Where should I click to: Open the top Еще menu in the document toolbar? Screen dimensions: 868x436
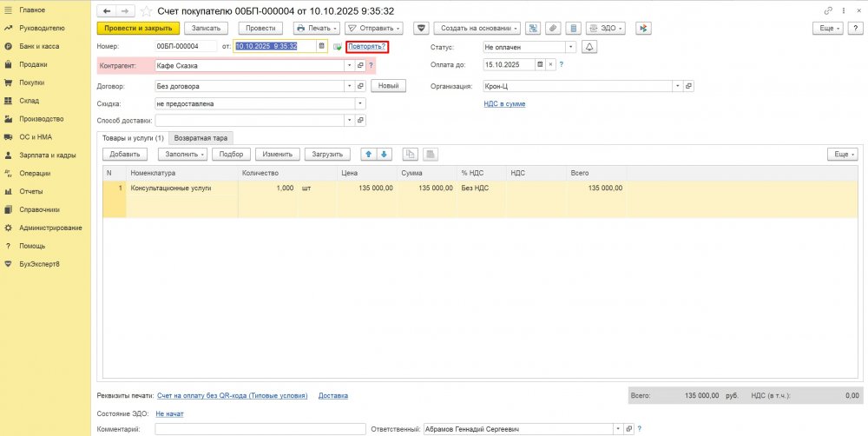[x=827, y=28]
